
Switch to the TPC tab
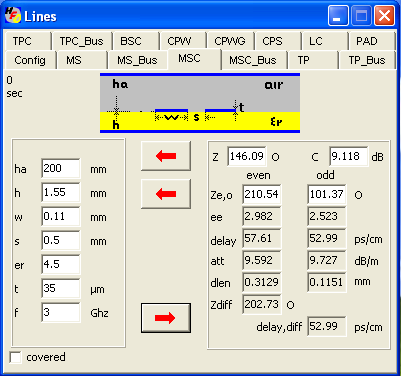click(27, 41)
